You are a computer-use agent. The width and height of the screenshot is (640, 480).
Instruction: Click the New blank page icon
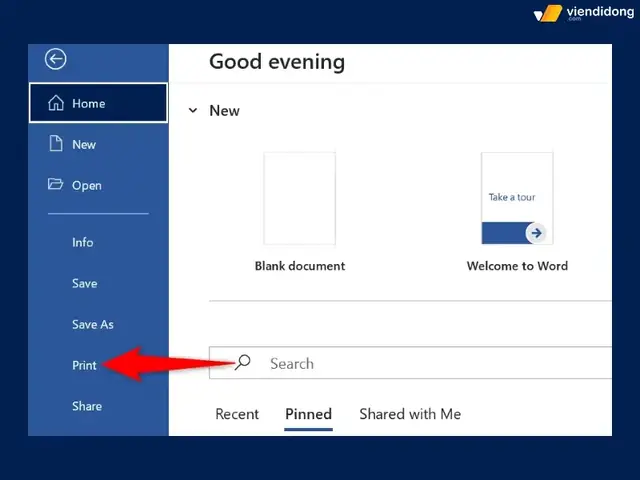pyautogui.click(x=56, y=144)
